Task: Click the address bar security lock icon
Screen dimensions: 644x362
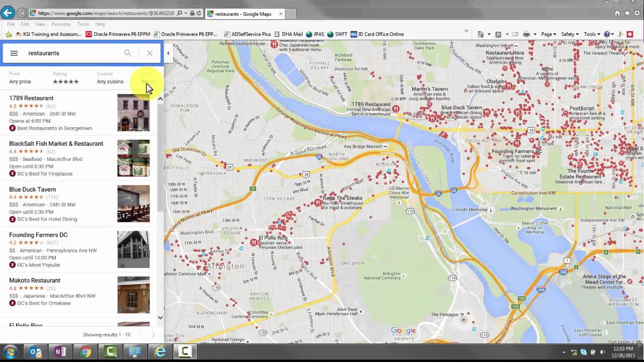Action: pyautogui.click(x=192, y=14)
